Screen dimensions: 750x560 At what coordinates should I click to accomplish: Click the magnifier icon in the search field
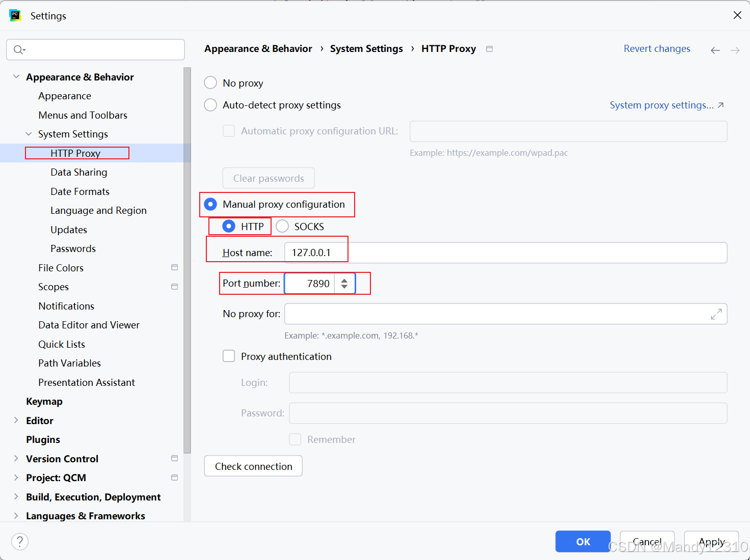pyautogui.click(x=19, y=49)
